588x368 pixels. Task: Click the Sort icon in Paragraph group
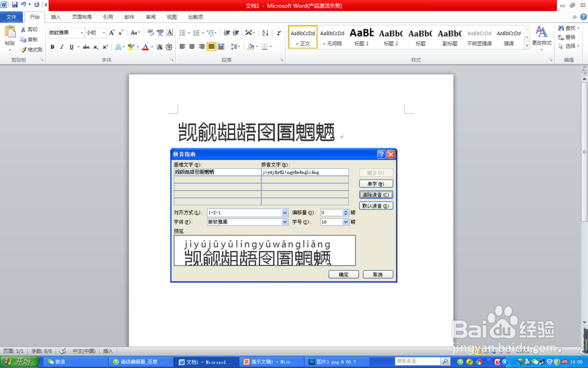pyautogui.click(x=265, y=33)
